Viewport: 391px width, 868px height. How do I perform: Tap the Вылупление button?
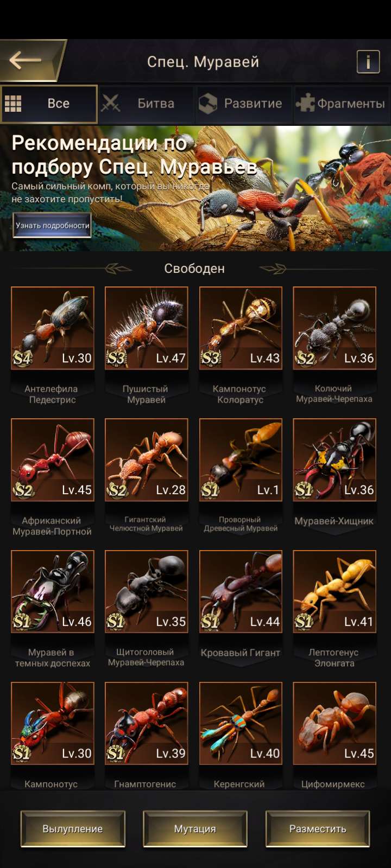[x=73, y=829]
